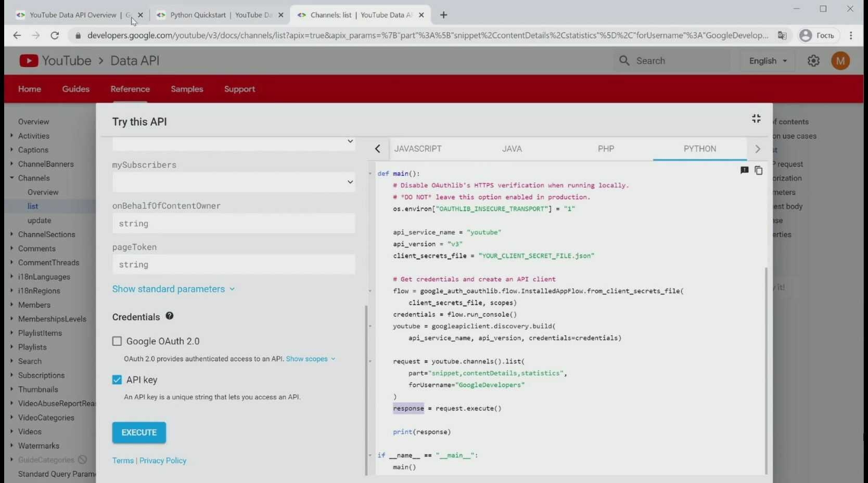Open the mySubscribers dropdown

234,182
